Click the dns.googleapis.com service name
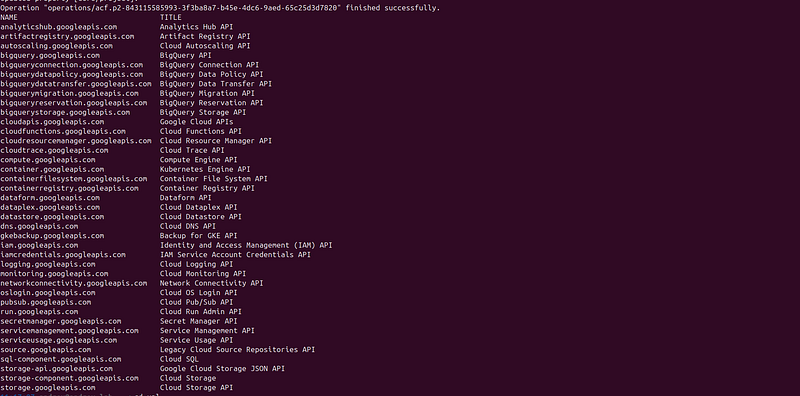Viewport: 800px width, 396px height. [39, 226]
